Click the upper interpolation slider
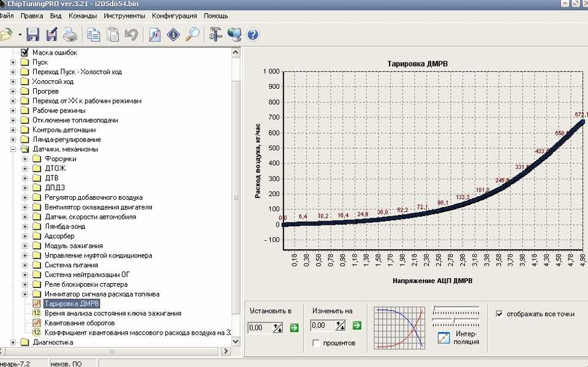This screenshot has height=367, width=588. [456, 309]
